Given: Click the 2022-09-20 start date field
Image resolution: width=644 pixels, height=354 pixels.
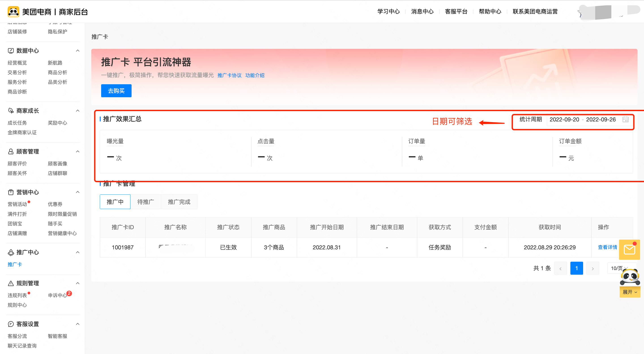Looking at the screenshot, I should point(564,119).
